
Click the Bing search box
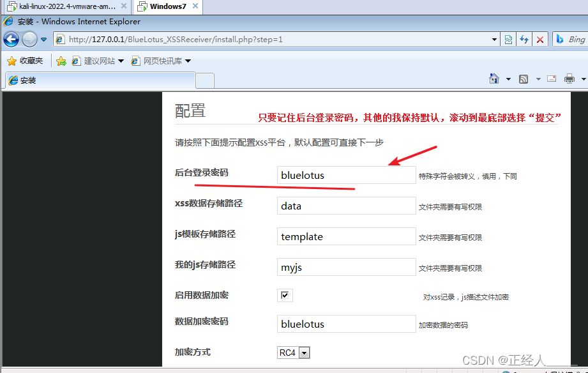point(570,40)
